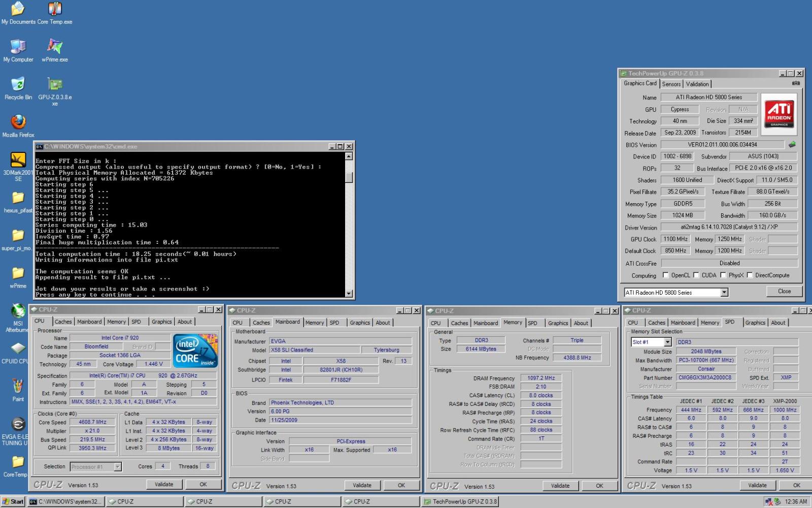812x508 pixels.
Task: Click the ATI Radeon logo in GPU-Z
Action: click(x=779, y=114)
